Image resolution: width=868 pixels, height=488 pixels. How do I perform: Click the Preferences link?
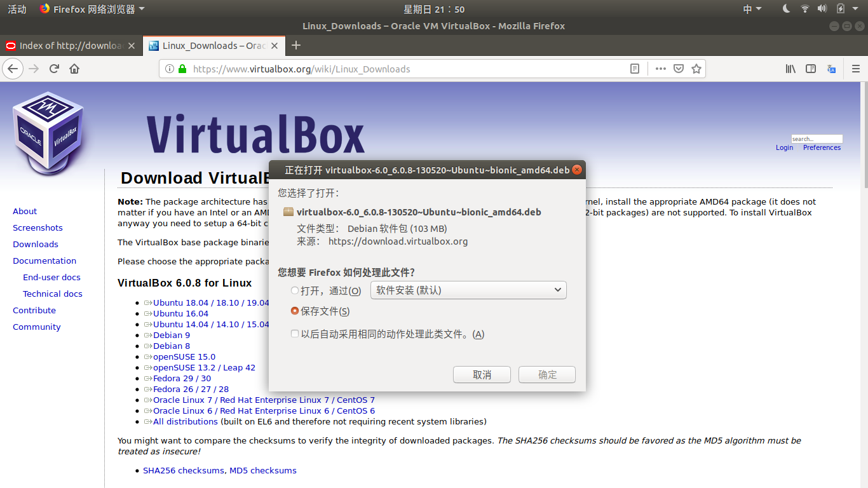tap(822, 147)
